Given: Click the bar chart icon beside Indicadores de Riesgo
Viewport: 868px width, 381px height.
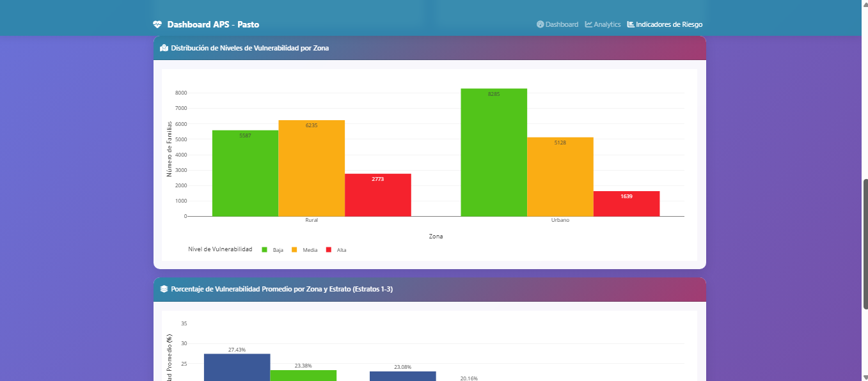Looking at the screenshot, I should [x=631, y=24].
